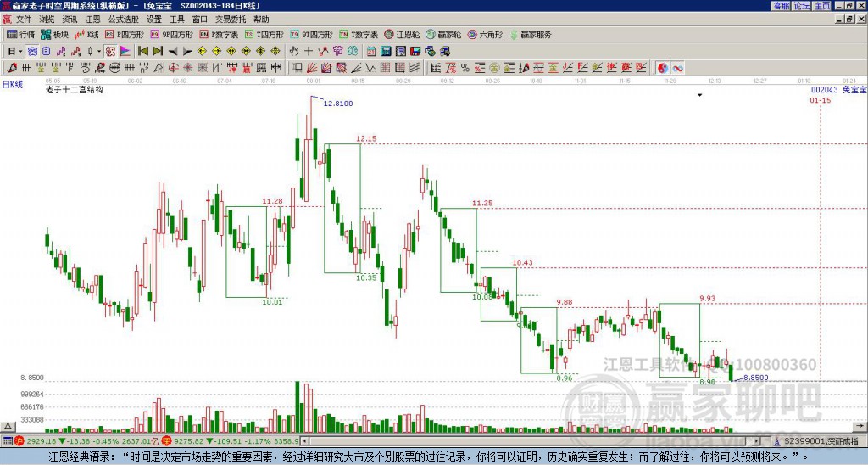Select the circle-with-cross cycle tool
Viewport: 868px width, 465px height.
coord(173,68)
